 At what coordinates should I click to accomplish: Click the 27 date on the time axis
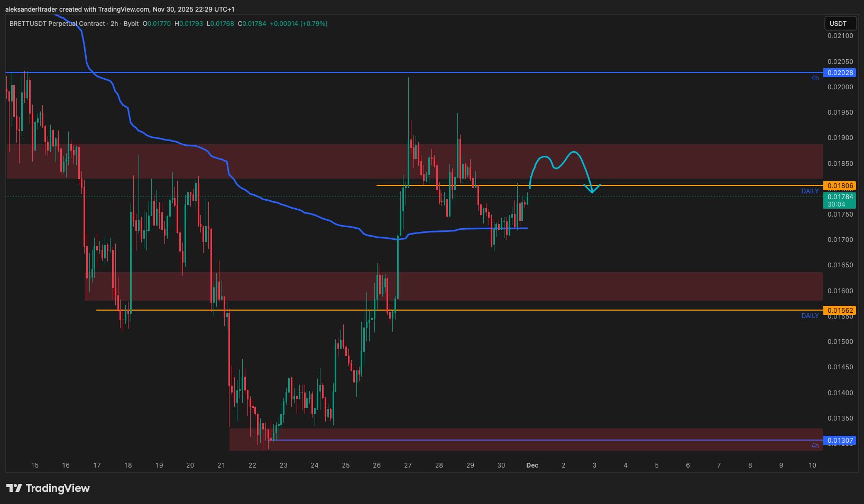pos(408,465)
